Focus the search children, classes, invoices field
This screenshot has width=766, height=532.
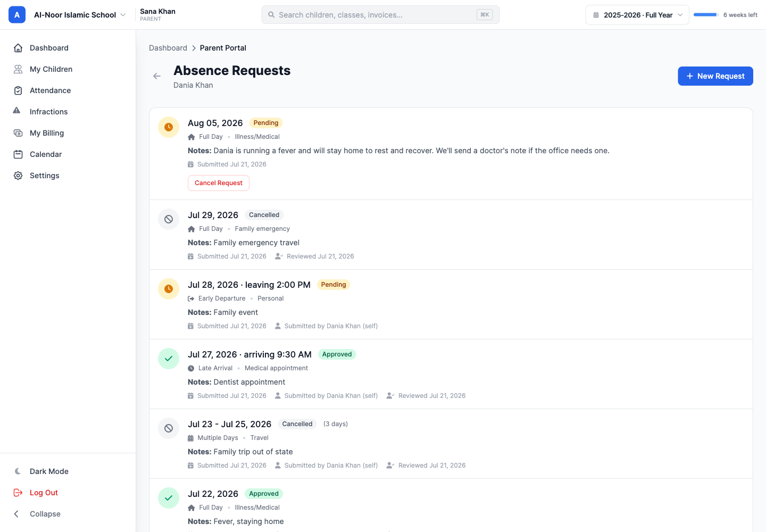[x=380, y=15]
